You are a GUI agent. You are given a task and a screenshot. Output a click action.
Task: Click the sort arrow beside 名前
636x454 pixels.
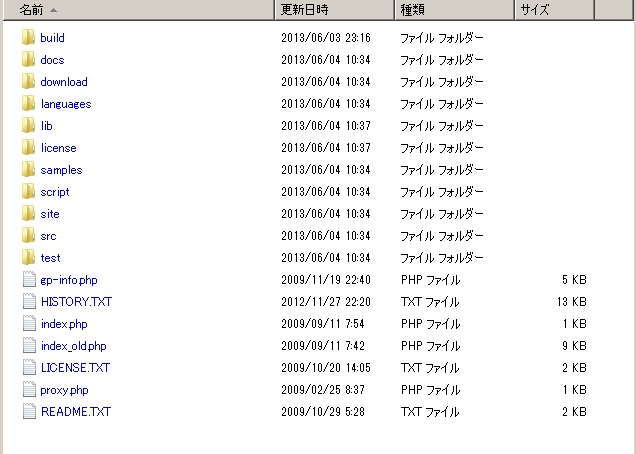[52, 10]
